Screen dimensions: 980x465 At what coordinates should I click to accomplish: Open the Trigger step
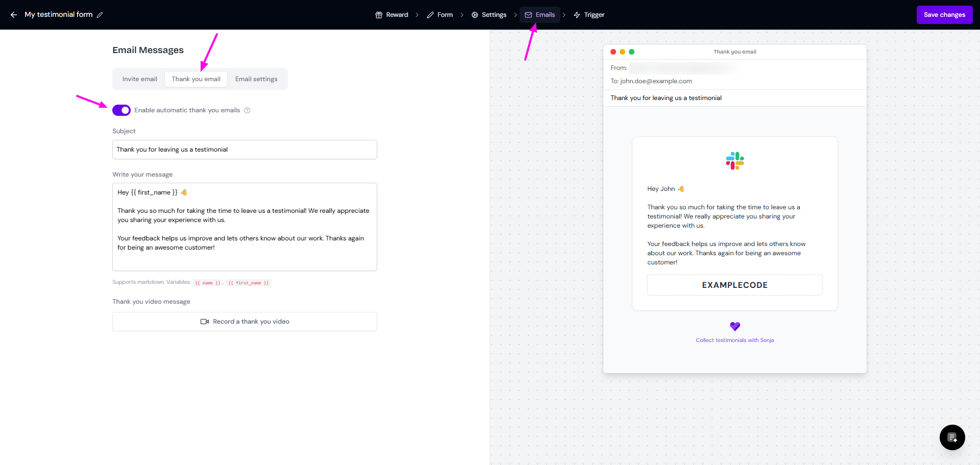click(x=589, y=15)
